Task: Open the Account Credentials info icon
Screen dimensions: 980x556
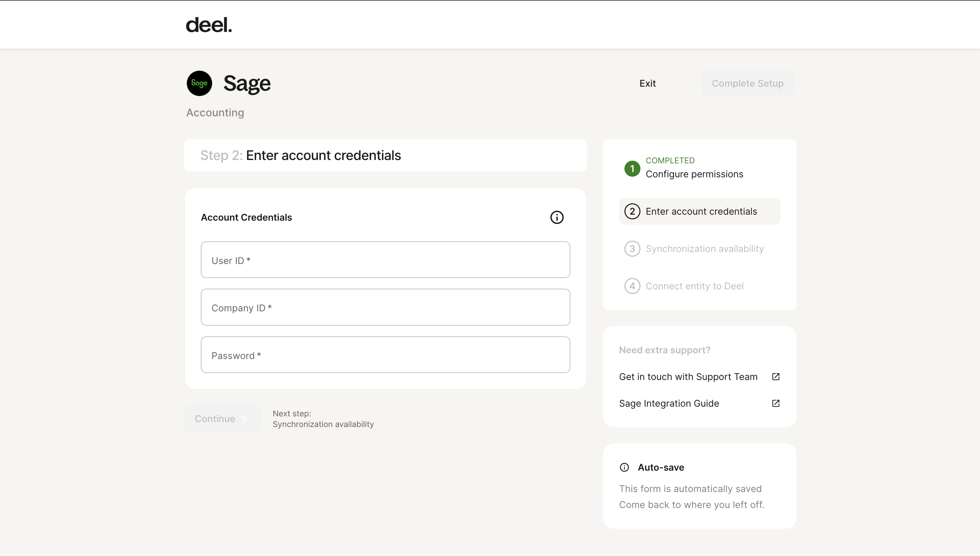Action: (557, 217)
